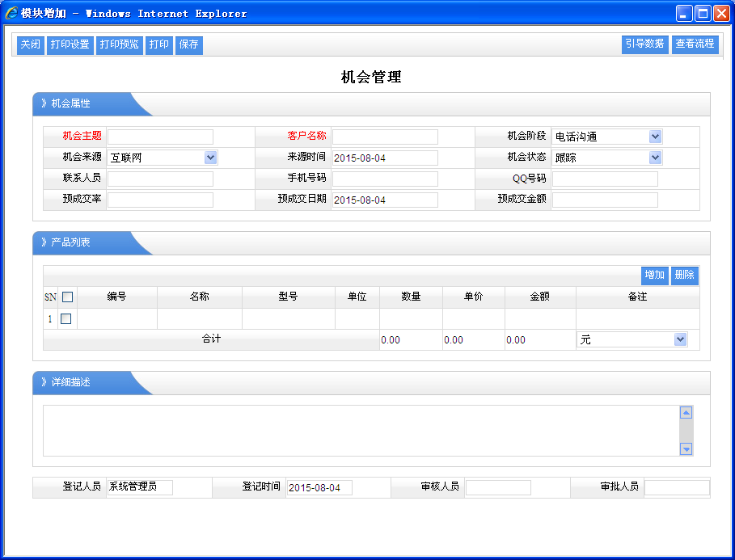Viewport: 735px width, 560px height.
Task: Click the 打印 print button
Action: (x=159, y=44)
